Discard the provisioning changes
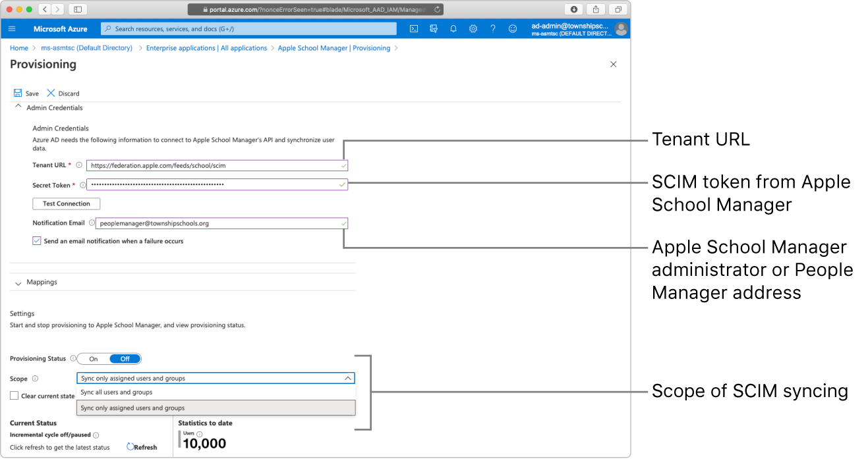Image resolution: width=868 pixels, height=459 pixels. tap(62, 93)
